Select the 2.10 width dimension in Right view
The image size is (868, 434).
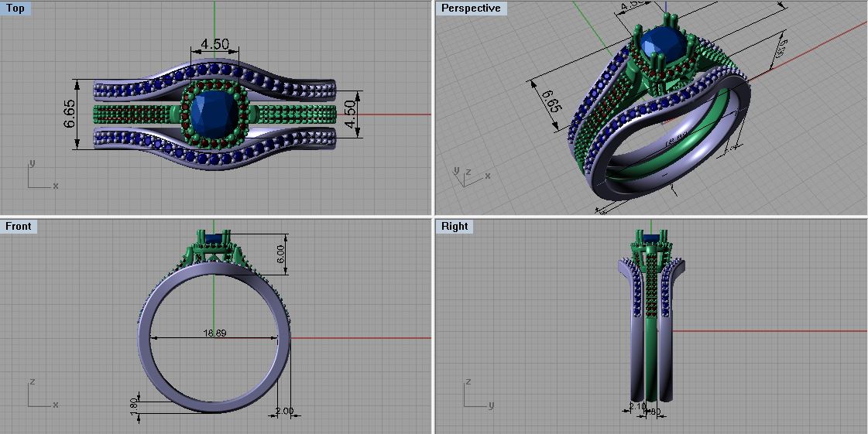(637, 406)
